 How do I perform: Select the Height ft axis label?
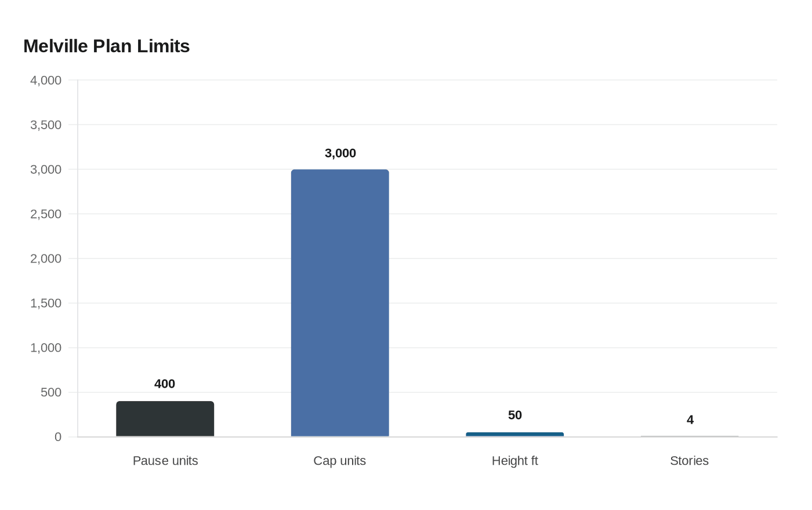tap(515, 461)
